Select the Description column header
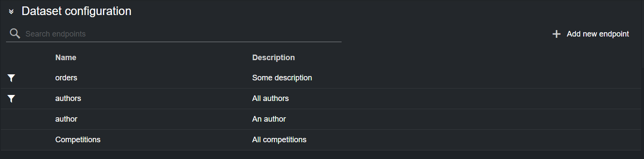 point(274,58)
